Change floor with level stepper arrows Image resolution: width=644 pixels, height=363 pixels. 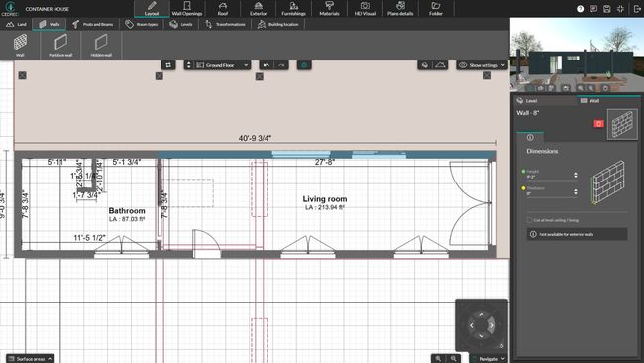(x=189, y=65)
